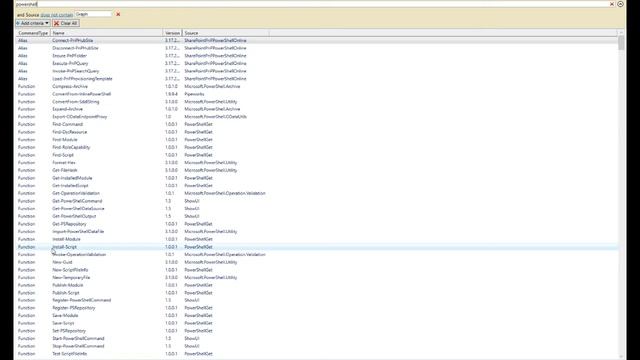Open the Add criteria dropdown

(32, 23)
